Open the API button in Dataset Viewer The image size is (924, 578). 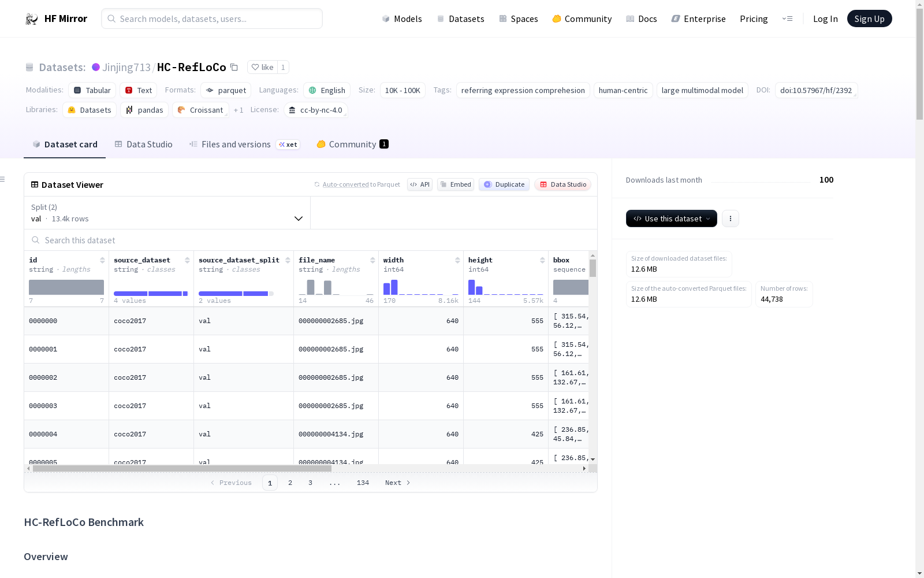pos(420,184)
